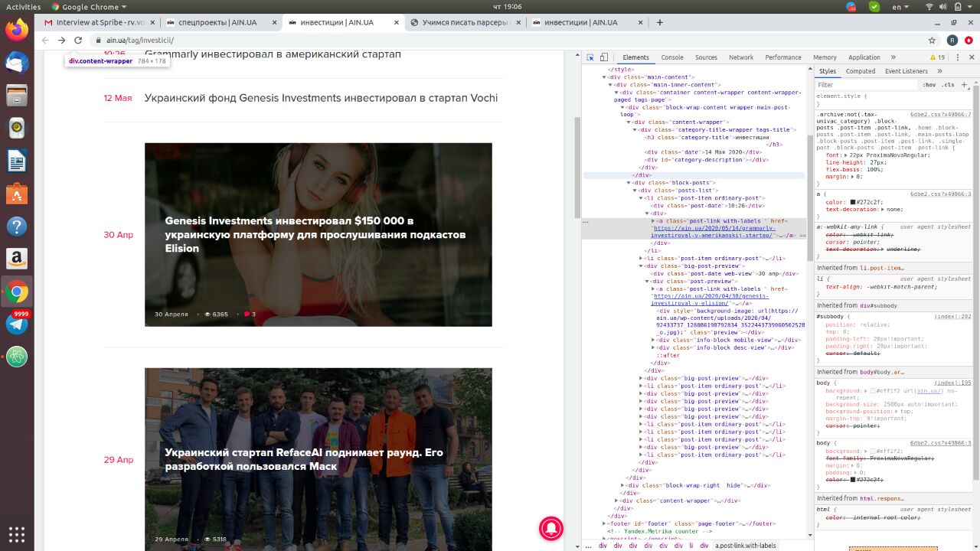This screenshot has height=551, width=980.
Task: Expand the footer id="footer" node
Action: click(x=605, y=523)
